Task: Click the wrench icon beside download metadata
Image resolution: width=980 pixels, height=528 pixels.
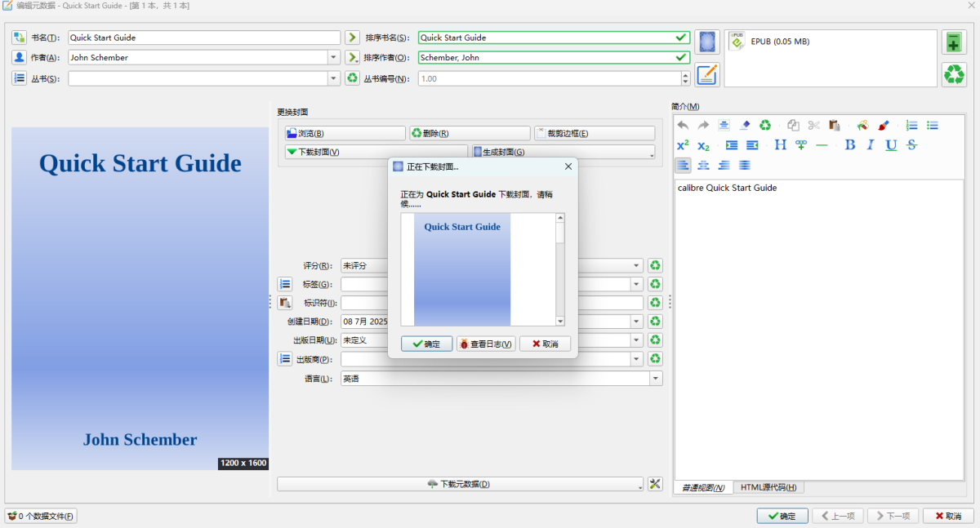Action: (x=654, y=484)
